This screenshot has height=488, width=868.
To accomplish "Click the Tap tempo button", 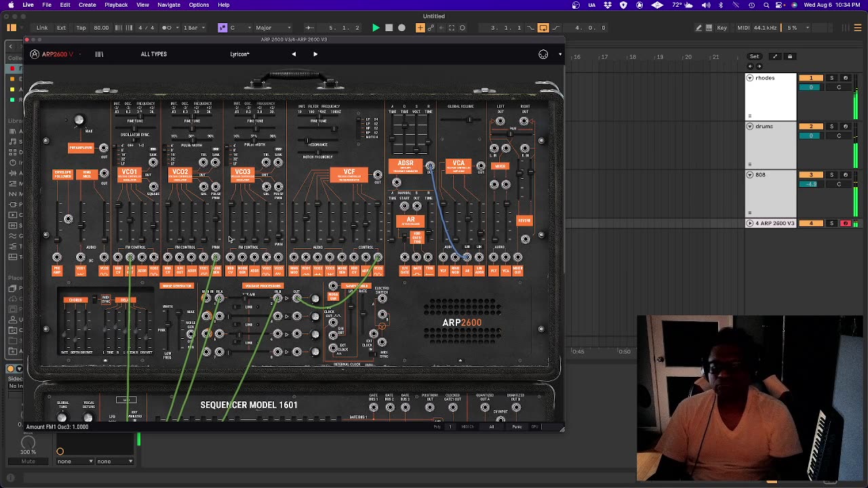I will [x=81, y=28].
